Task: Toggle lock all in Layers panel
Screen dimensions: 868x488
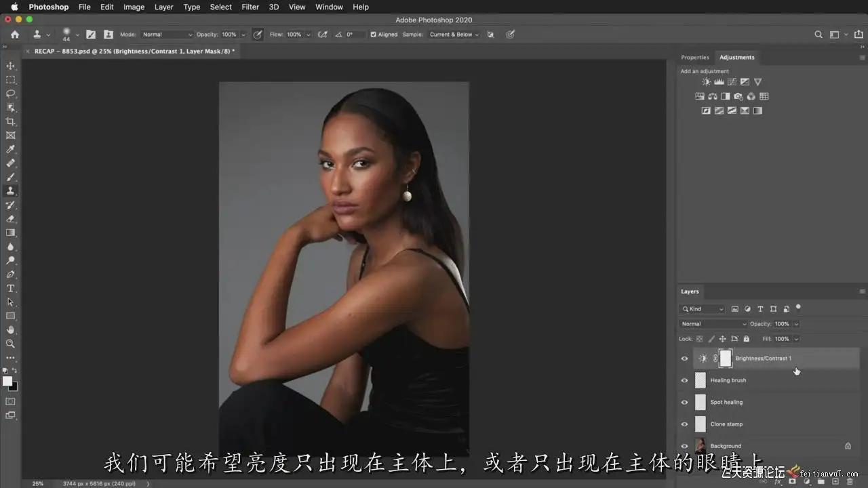Action: tap(746, 339)
